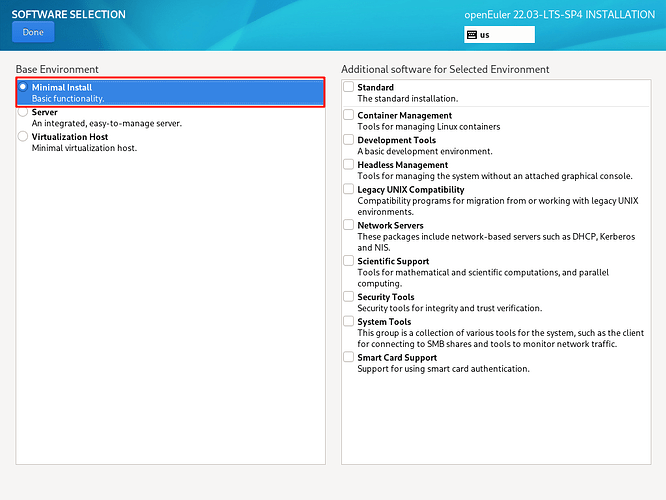
Task: Tick the Scientific Support checkbox
Action: pyautogui.click(x=348, y=261)
